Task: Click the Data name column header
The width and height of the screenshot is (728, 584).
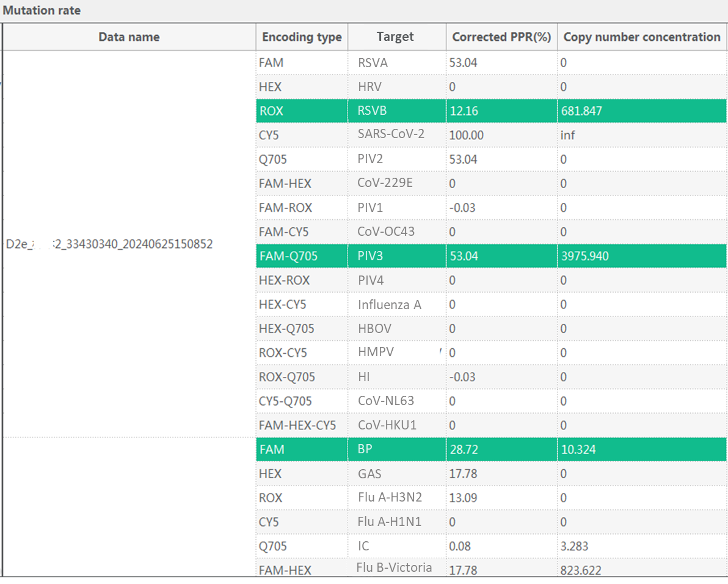Action: [129, 37]
